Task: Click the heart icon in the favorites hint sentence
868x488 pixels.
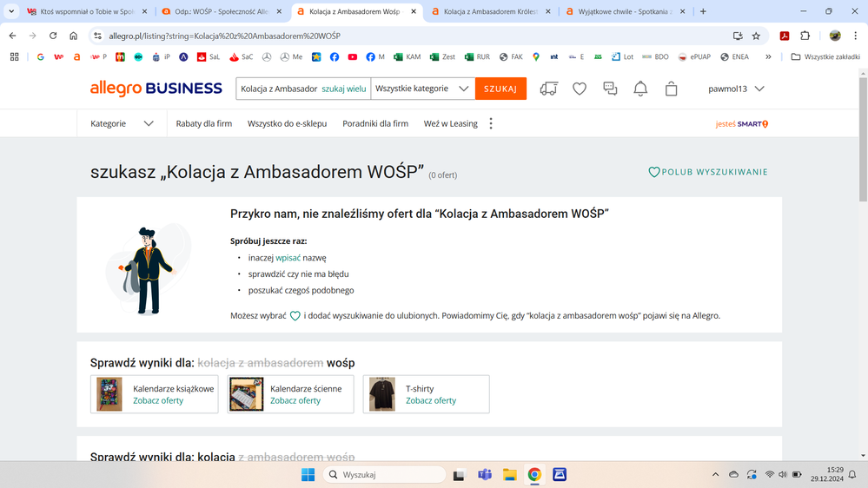Action: coord(295,316)
